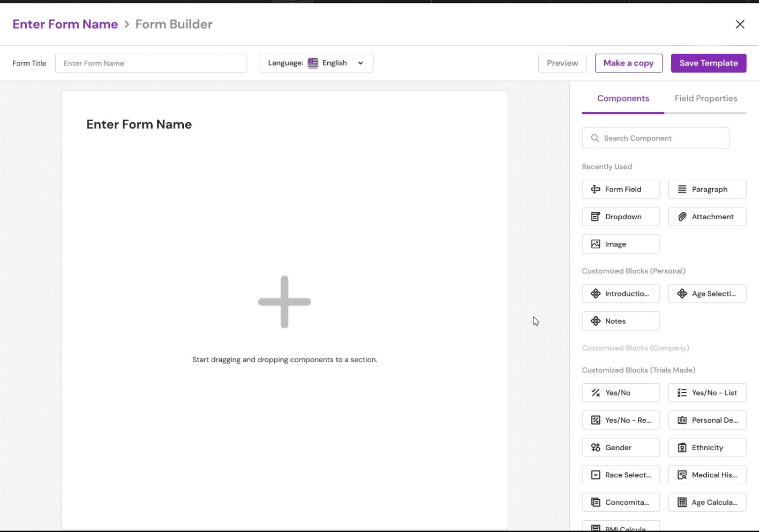The width and height of the screenshot is (759, 532).
Task: Click the Enter Form Name heading on canvas
Action: click(x=139, y=124)
